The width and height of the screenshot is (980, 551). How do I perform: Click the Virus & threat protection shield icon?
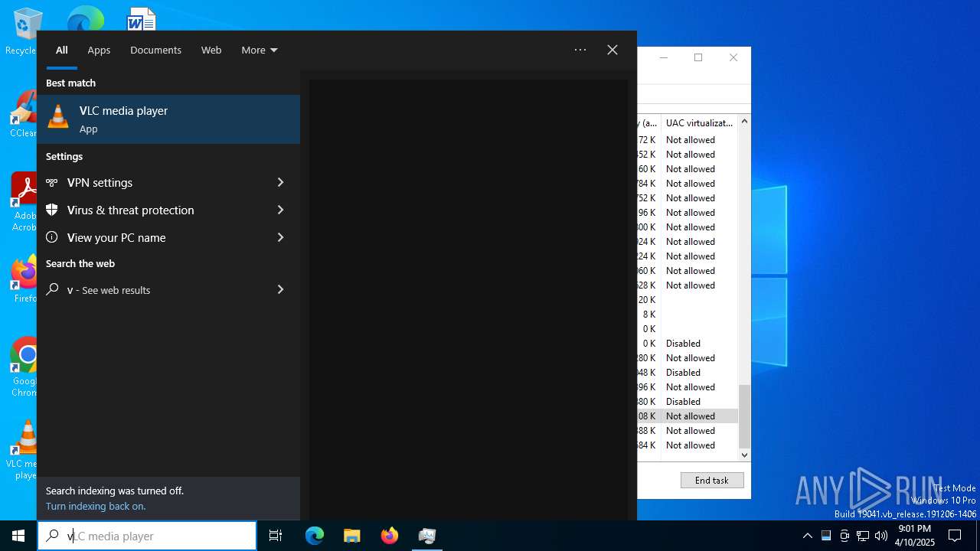pyautogui.click(x=52, y=210)
